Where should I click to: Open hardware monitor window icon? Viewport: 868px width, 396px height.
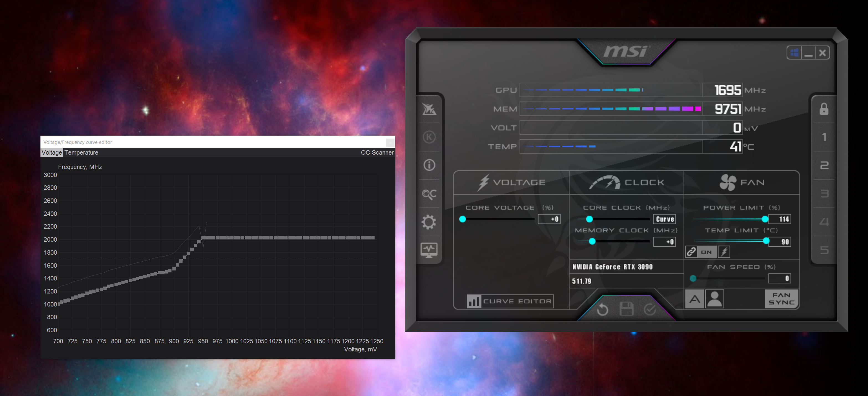[x=429, y=250]
